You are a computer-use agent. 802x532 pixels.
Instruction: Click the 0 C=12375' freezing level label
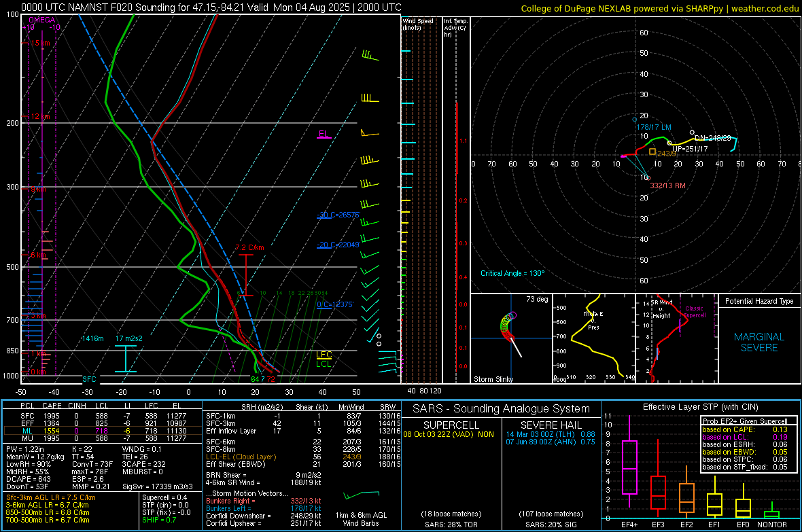[x=335, y=304]
